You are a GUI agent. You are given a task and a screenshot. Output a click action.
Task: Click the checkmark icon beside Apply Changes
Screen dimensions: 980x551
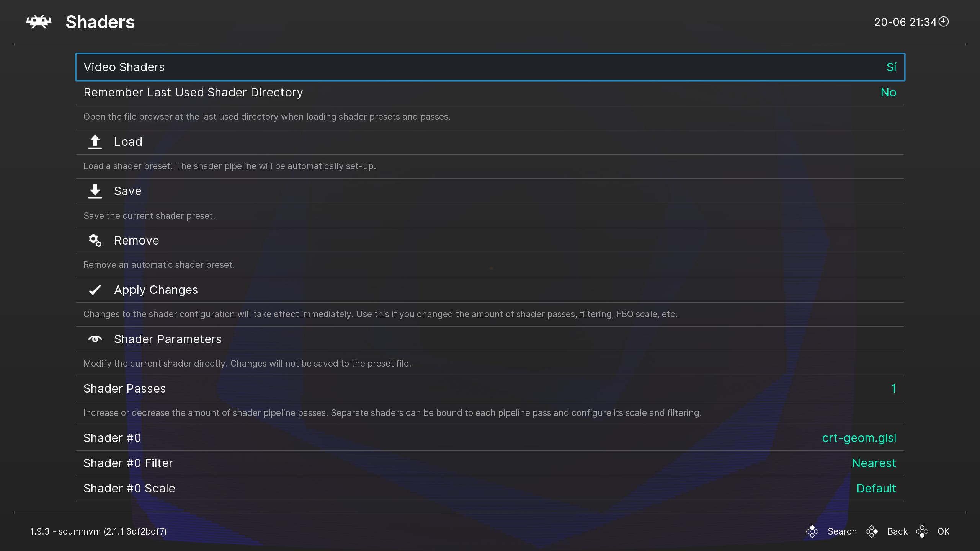click(95, 290)
